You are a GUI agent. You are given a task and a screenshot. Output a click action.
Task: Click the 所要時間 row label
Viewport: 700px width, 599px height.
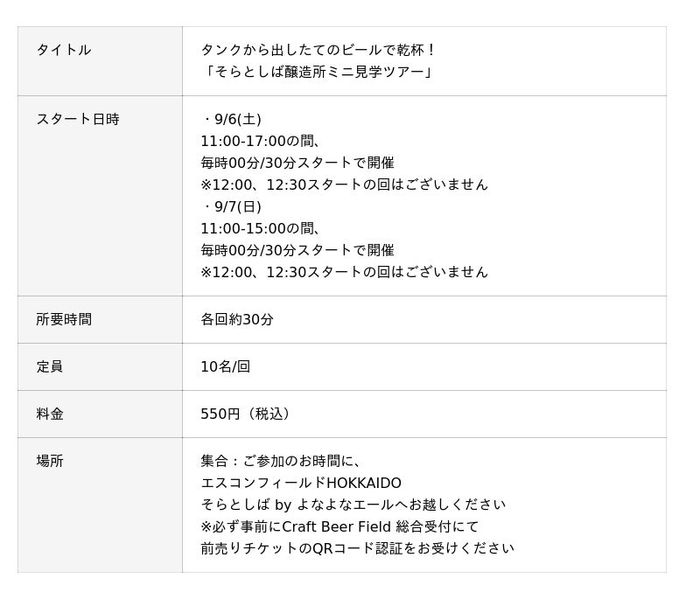[x=64, y=319]
